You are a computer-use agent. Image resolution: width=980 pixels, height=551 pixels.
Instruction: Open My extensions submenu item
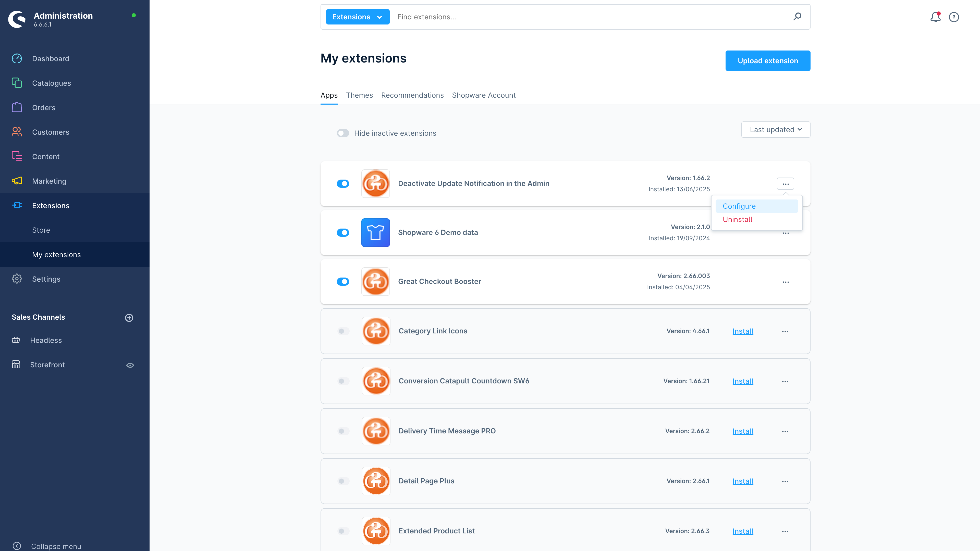click(x=75, y=254)
